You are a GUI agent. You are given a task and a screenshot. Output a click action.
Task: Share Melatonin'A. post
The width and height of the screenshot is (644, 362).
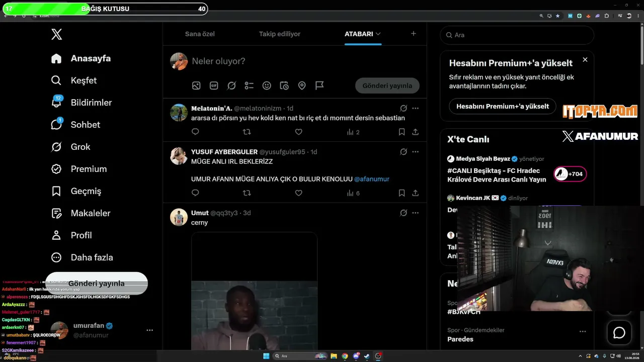tap(415, 132)
